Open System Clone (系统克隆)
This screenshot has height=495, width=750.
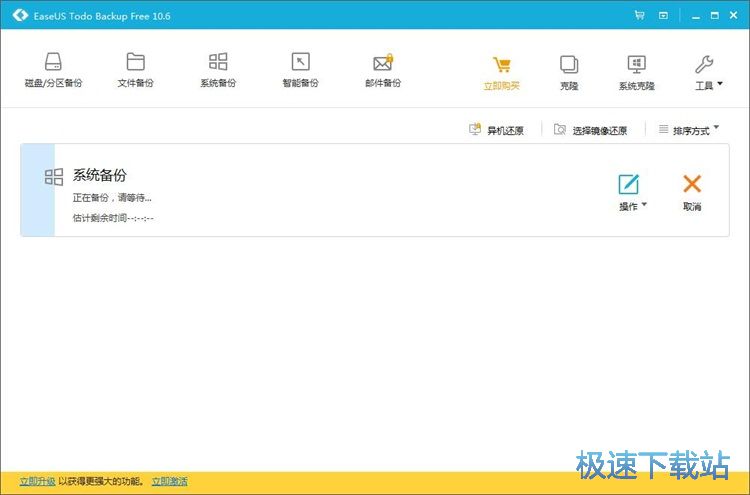tap(636, 72)
